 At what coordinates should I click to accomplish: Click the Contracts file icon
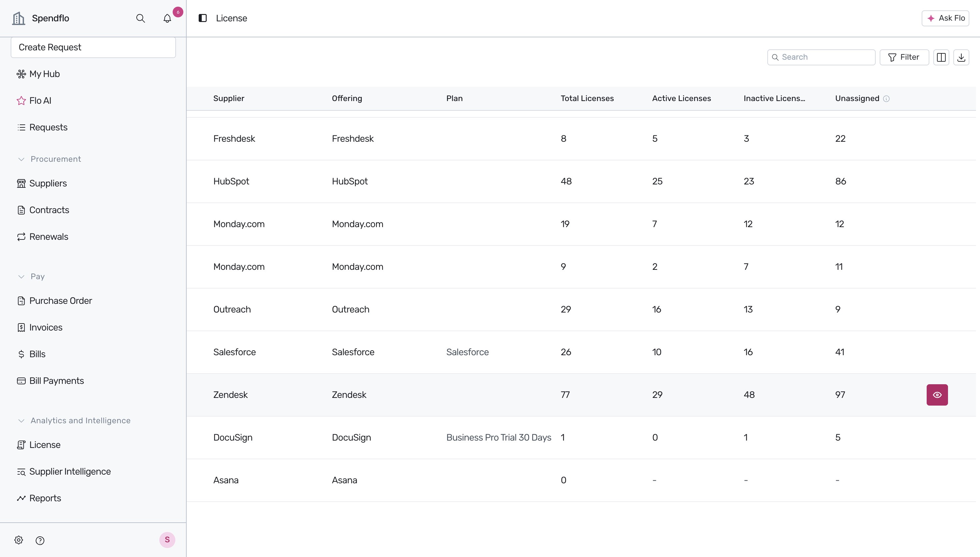coord(21,210)
